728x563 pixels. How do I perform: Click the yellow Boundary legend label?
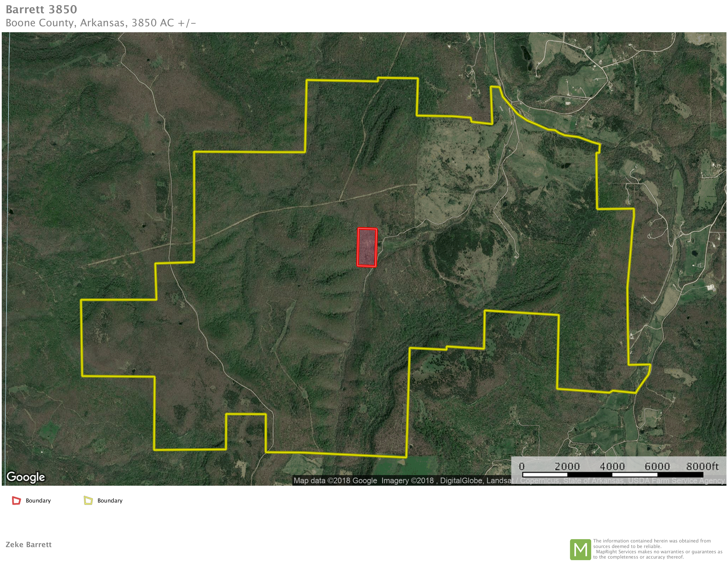coord(110,501)
